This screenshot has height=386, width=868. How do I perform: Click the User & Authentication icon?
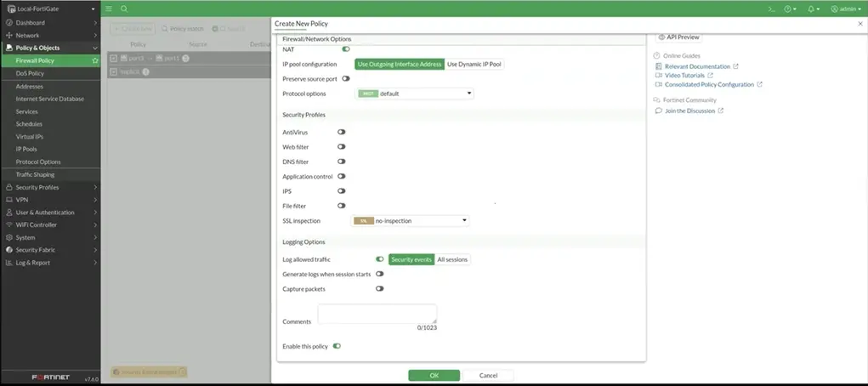pyautogui.click(x=9, y=213)
